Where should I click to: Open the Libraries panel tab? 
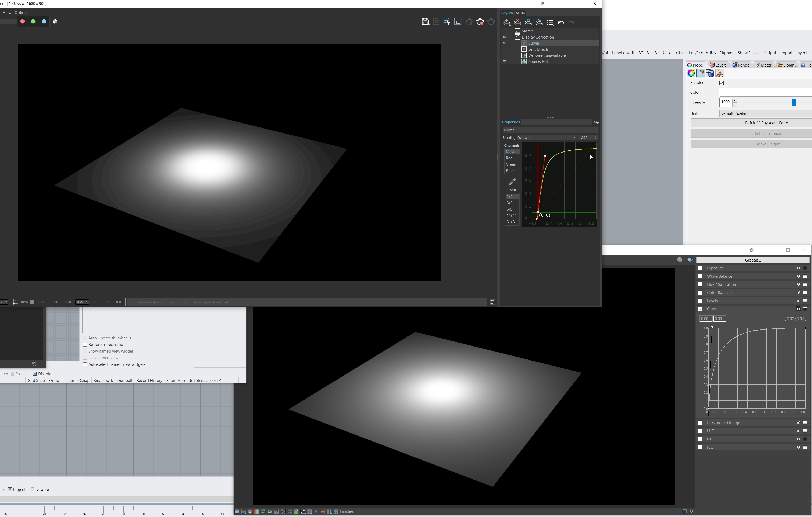tap(788, 65)
